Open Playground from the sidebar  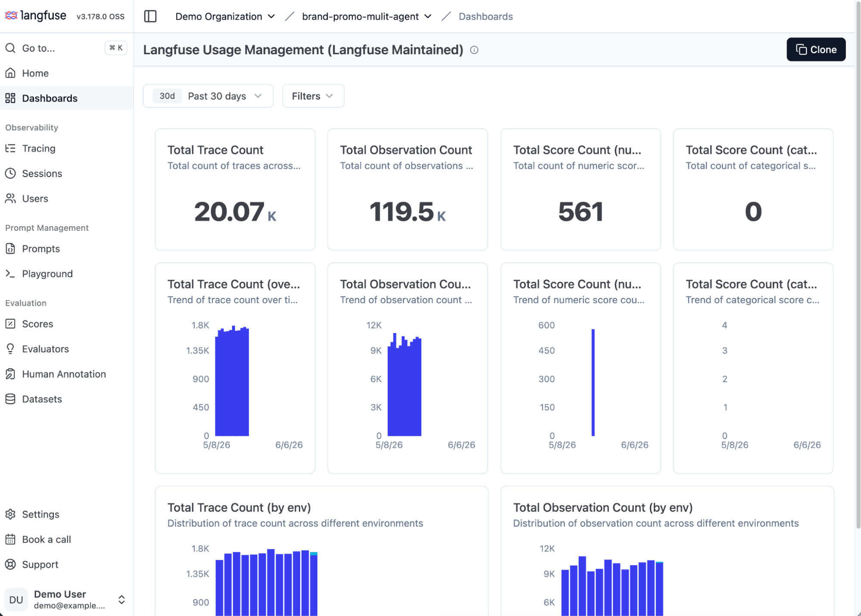click(x=66, y=274)
